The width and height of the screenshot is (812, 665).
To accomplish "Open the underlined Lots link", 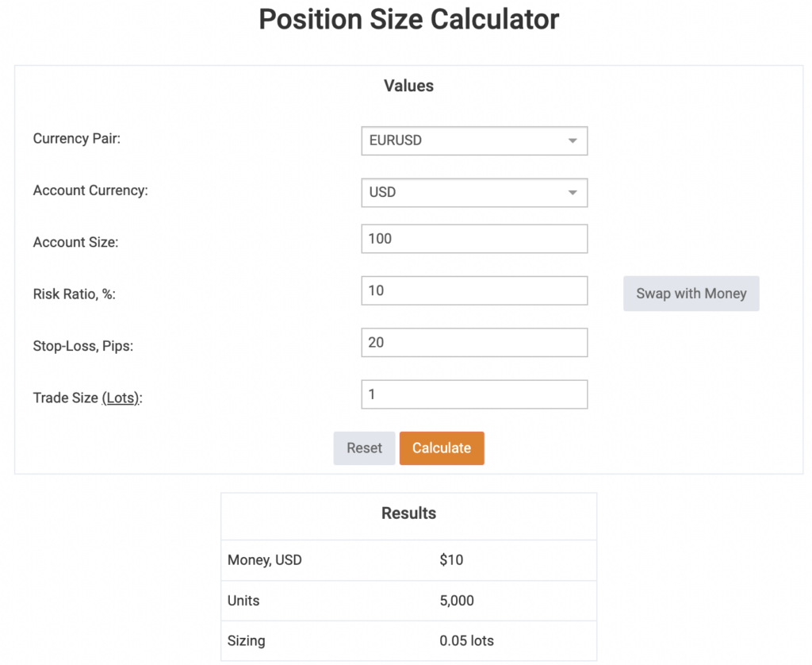I will click(x=121, y=398).
